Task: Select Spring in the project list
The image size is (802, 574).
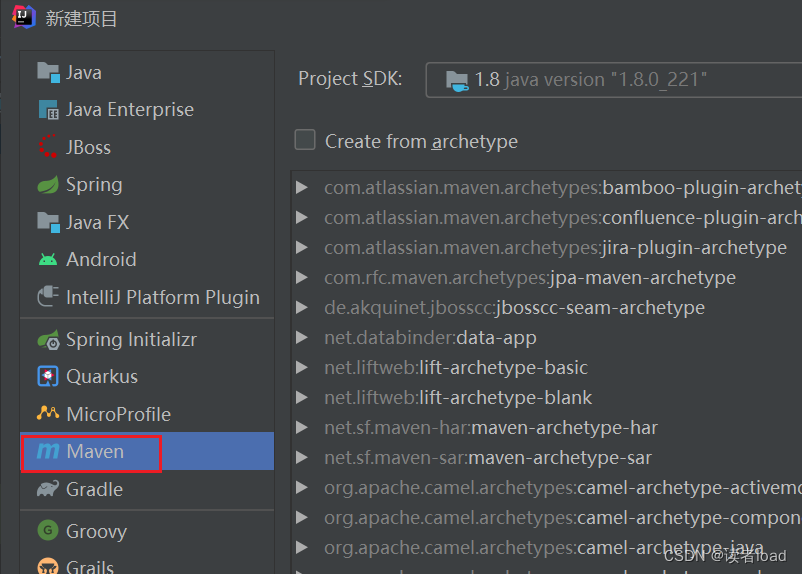Action: click(x=147, y=185)
